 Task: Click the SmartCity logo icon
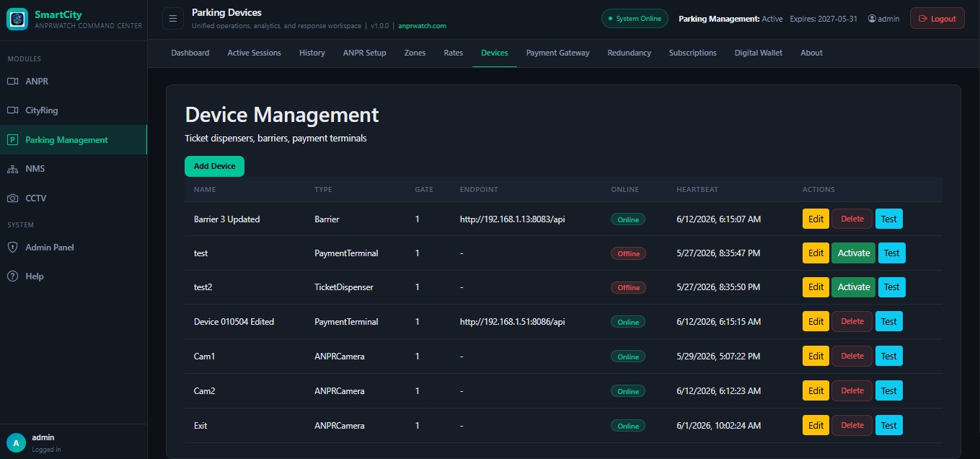17,19
